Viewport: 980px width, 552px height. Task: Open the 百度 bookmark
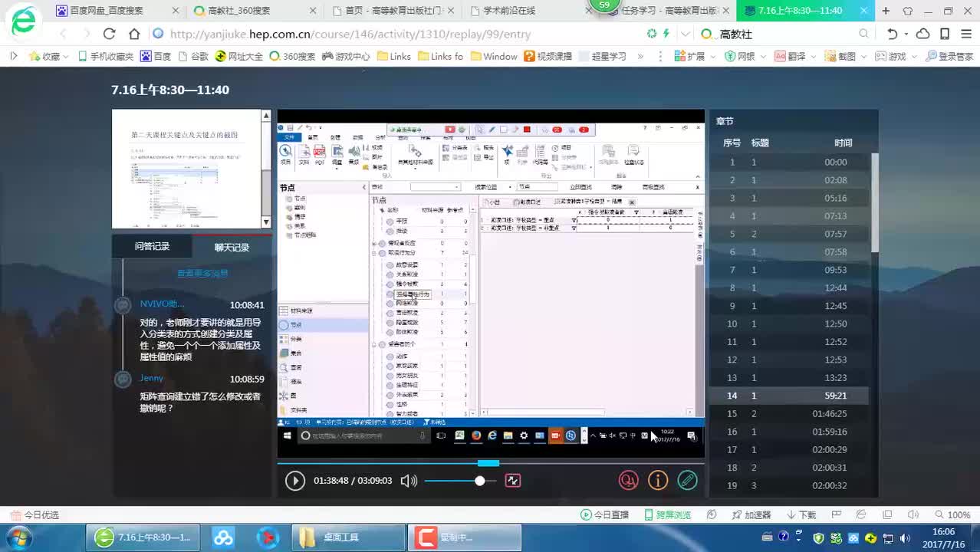[156, 56]
